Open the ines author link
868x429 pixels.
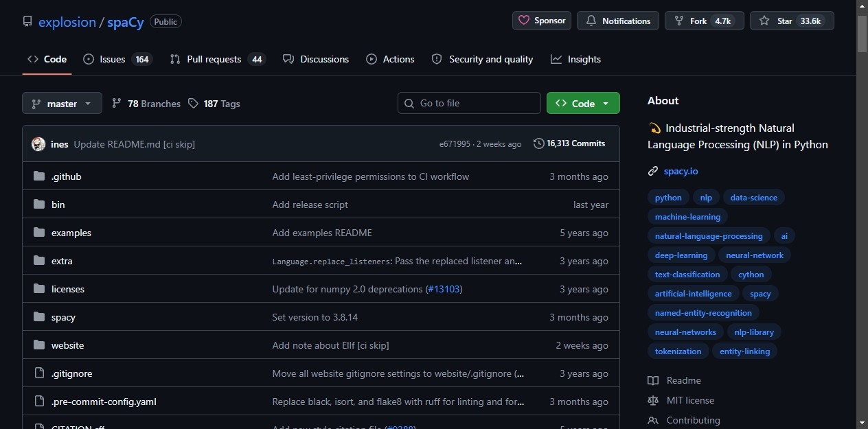60,144
